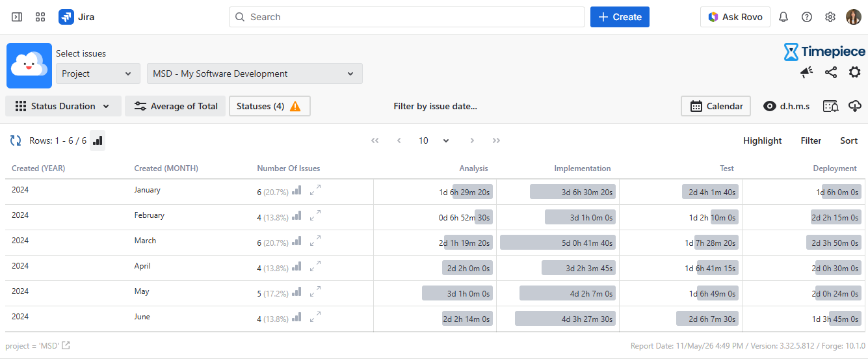Click the Deployment column header
Screen dimensions: 868x359
click(835, 168)
